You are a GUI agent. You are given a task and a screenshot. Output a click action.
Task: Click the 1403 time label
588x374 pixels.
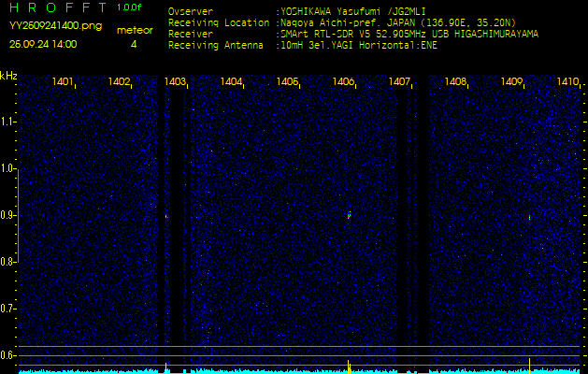tap(175, 81)
